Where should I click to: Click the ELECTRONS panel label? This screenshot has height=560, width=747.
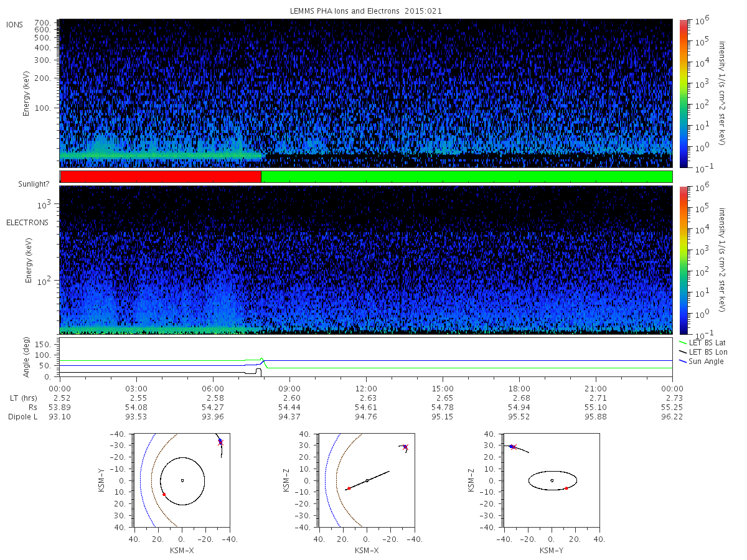[27, 222]
